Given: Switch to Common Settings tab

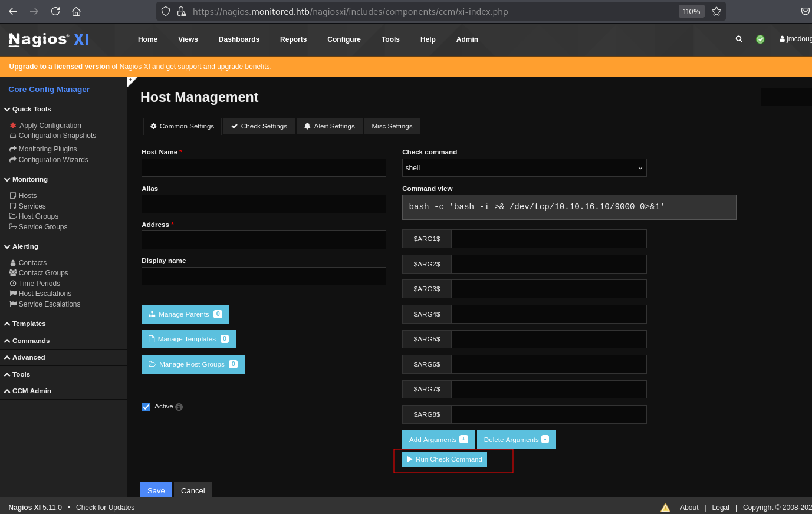Looking at the screenshot, I should click(182, 126).
